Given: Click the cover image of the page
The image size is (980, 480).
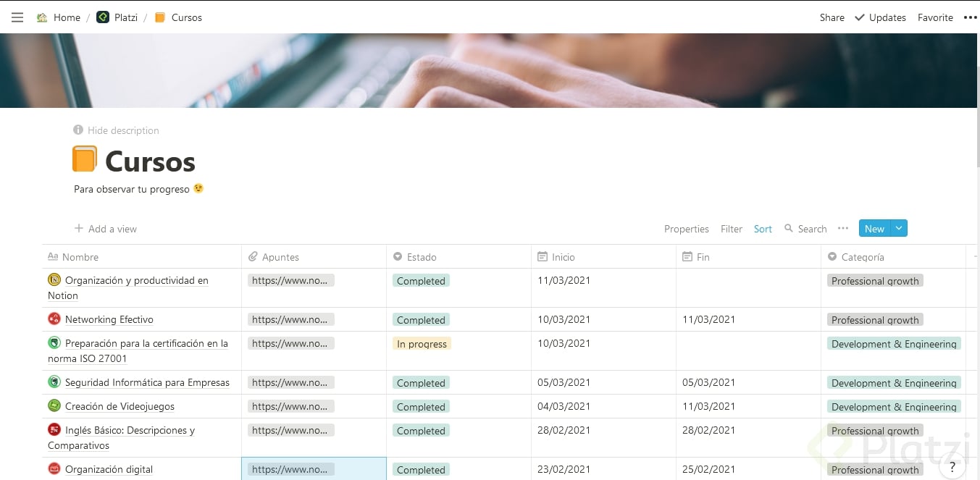Looking at the screenshot, I should click(490, 70).
